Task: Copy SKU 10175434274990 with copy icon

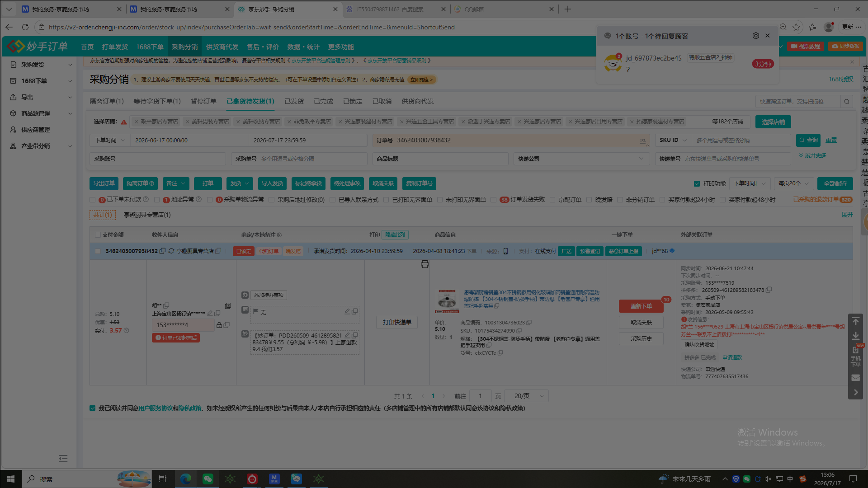Action: [519, 331]
